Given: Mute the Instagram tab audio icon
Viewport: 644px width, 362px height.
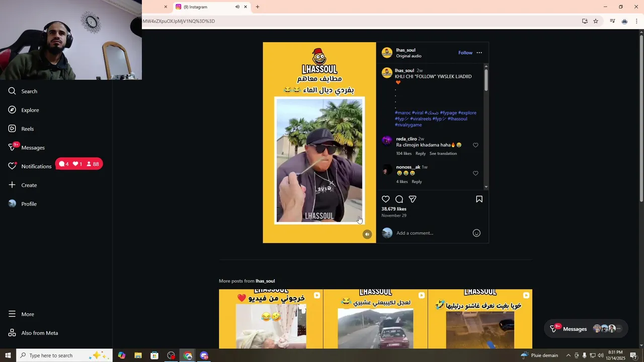Looking at the screenshot, I should (x=237, y=7).
